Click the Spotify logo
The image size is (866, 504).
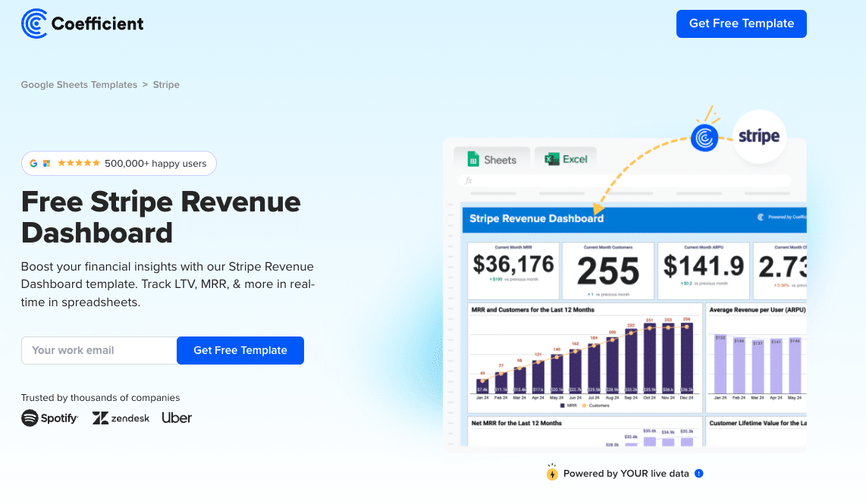tap(50, 418)
